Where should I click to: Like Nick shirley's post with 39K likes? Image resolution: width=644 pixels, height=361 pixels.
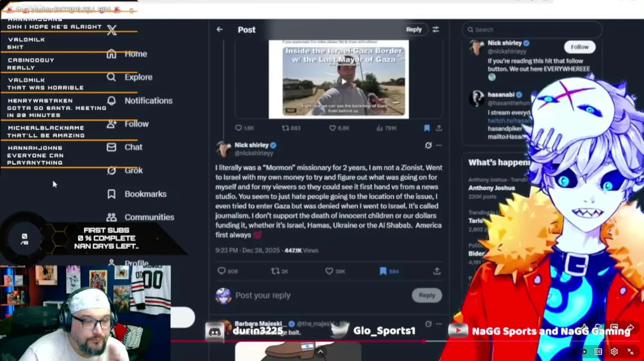coord(329,271)
